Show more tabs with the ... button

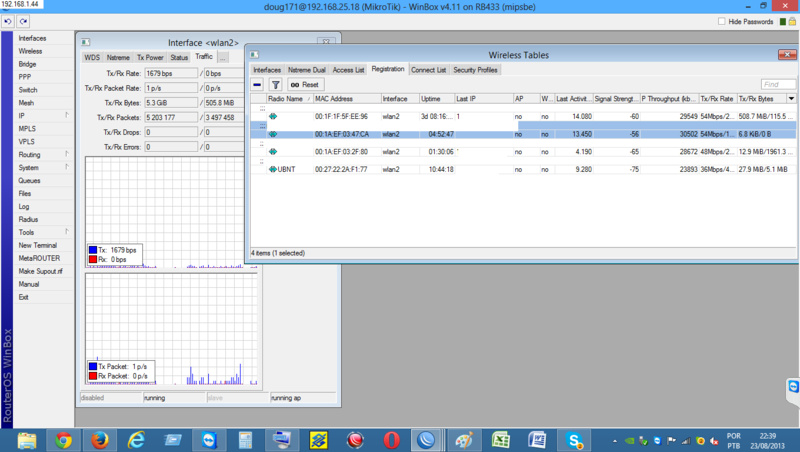223,57
